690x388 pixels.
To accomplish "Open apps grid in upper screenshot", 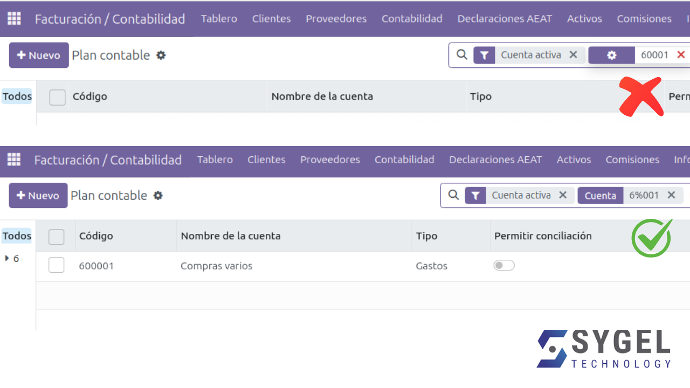I will 14,18.
